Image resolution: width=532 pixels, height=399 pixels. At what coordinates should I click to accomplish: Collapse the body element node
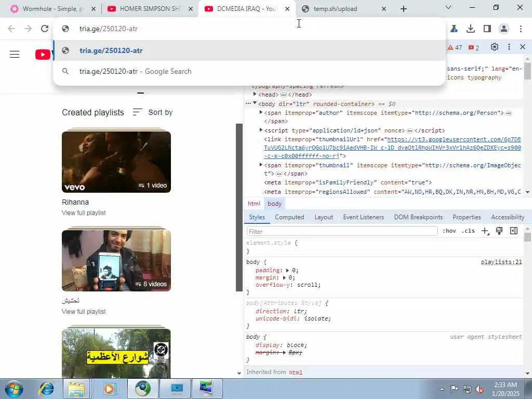point(255,103)
